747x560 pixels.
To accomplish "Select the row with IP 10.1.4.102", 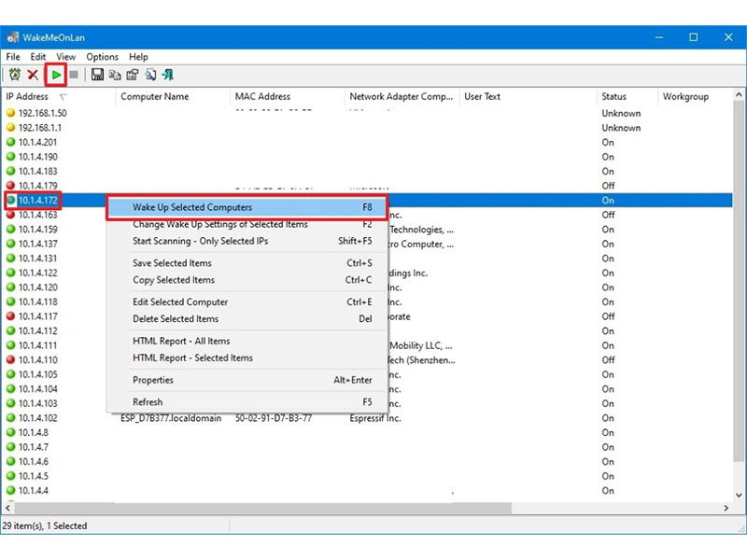I will (367, 418).
